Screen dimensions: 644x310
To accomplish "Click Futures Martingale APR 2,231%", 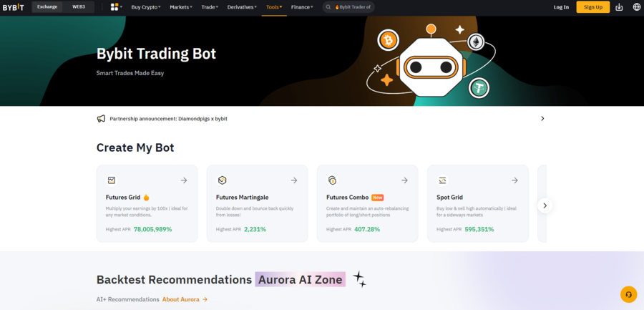I will (x=255, y=229).
